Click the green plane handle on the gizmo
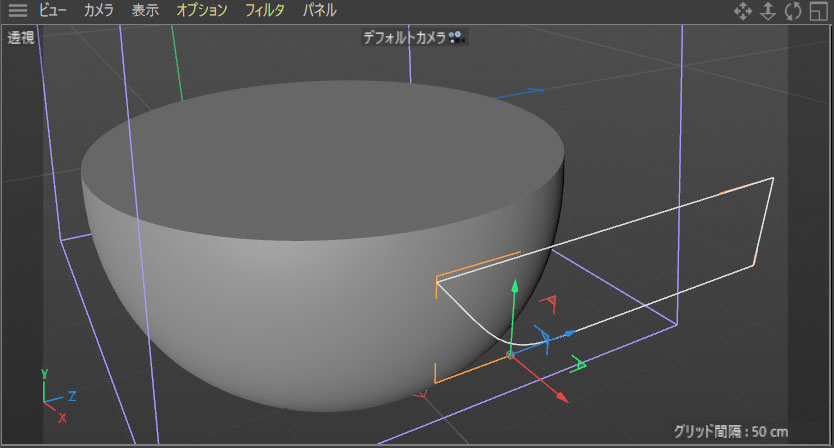Viewport: 834px width, 448px height. tap(578, 366)
